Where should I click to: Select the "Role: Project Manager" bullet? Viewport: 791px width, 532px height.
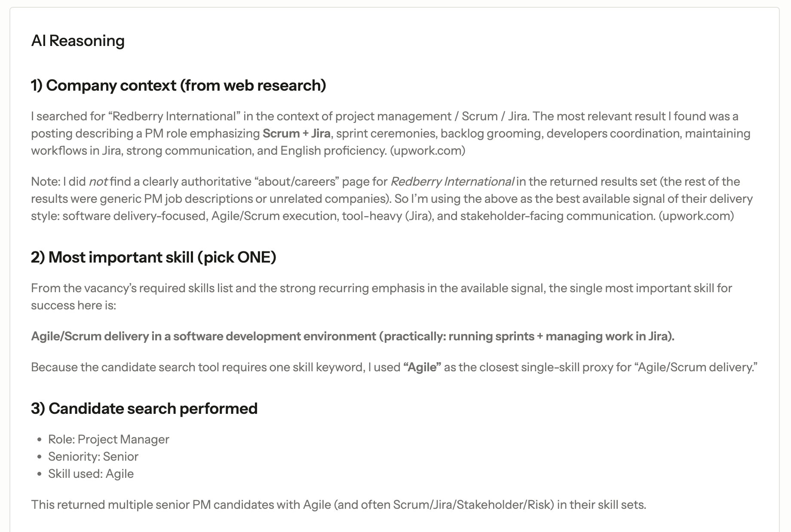(108, 440)
